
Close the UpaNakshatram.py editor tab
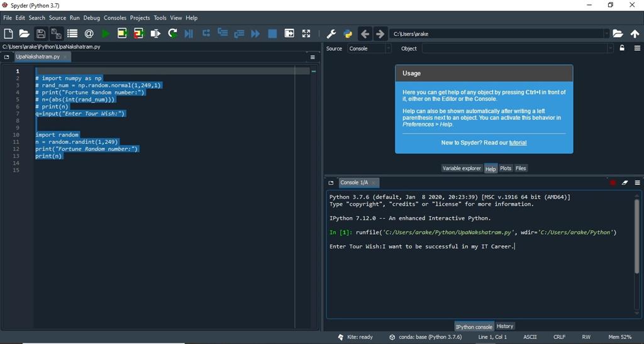pos(65,57)
